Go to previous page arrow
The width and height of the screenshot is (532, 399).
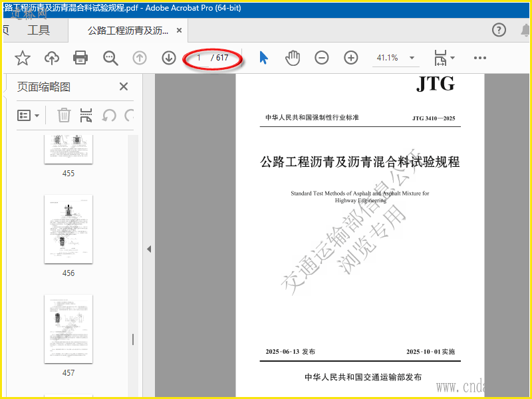click(140, 58)
